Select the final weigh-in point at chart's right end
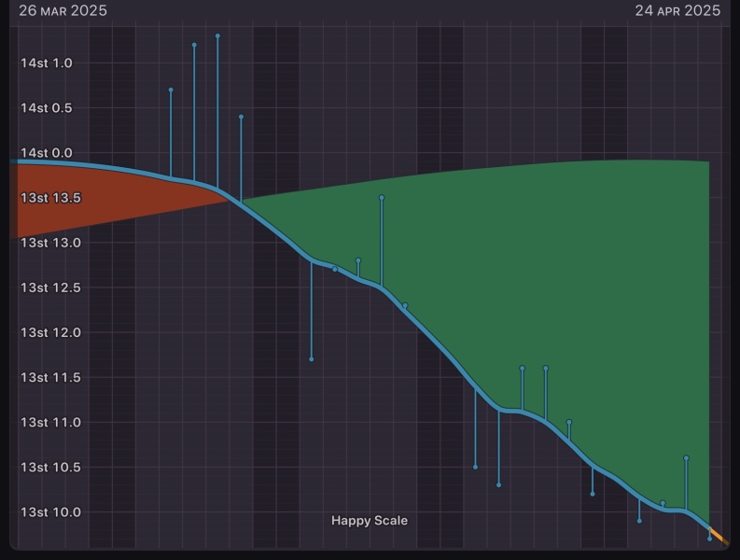 click(709, 539)
